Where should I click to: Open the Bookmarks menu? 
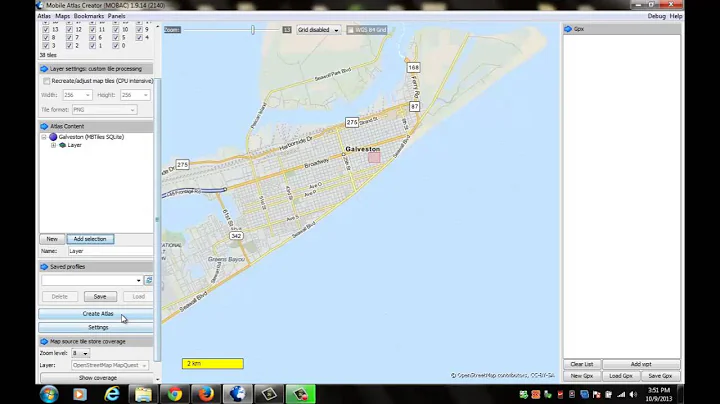[89, 16]
